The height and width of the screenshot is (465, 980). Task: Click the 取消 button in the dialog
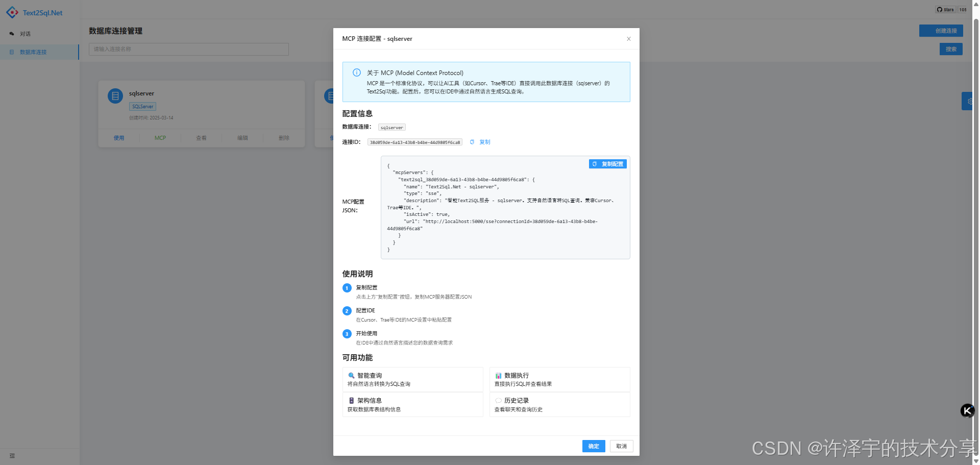coord(621,446)
